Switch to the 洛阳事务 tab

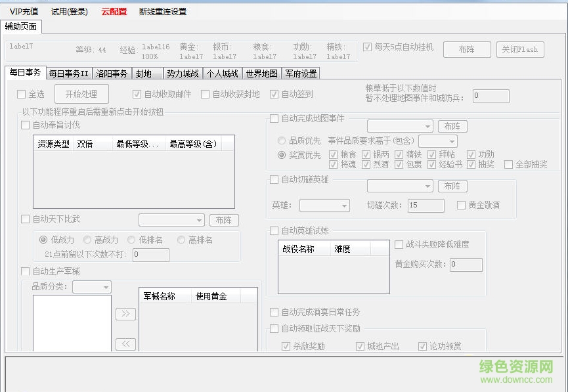coord(112,74)
